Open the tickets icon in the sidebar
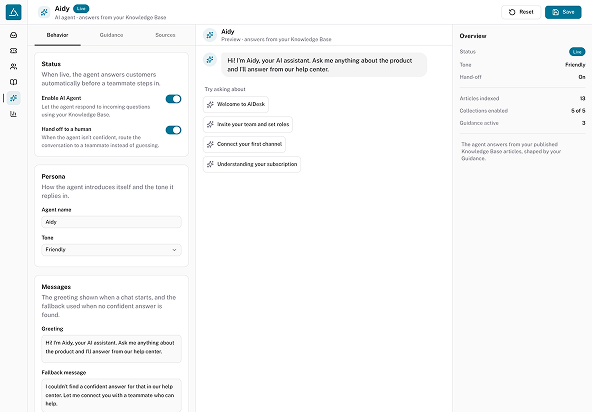 pos(14,51)
